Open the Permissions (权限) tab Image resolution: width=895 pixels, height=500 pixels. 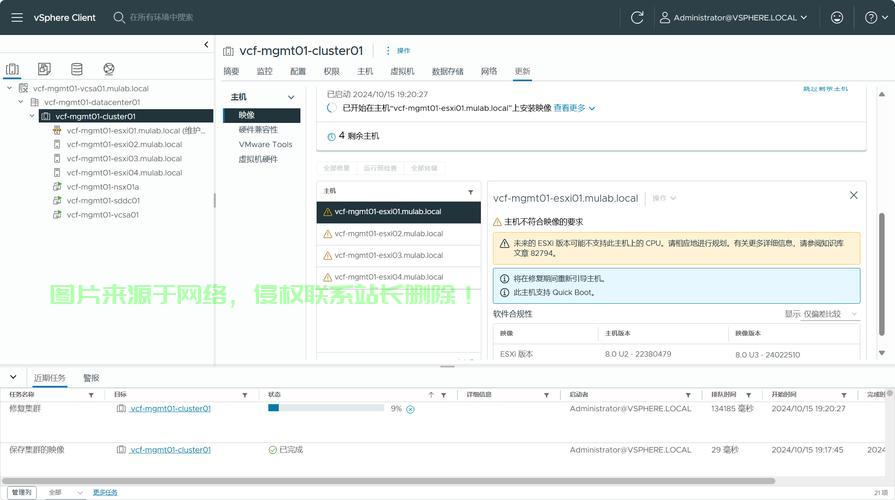pyautogui.click(x=332, y=71)
